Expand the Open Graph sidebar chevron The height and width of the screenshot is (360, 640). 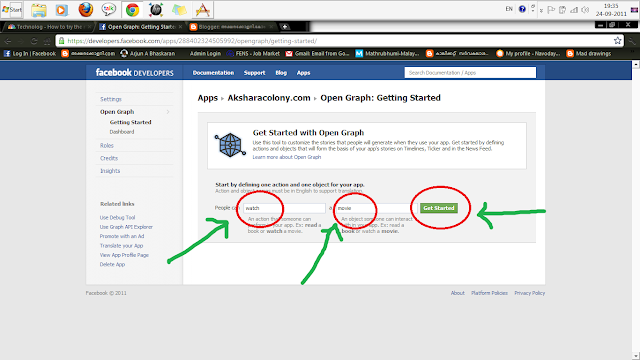click(x=168, y=112)
